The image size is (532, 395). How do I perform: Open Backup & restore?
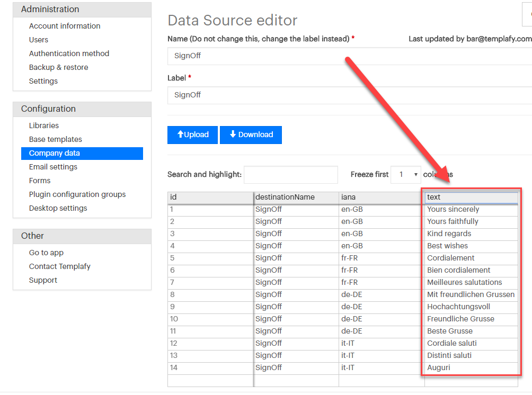(58, 67)
